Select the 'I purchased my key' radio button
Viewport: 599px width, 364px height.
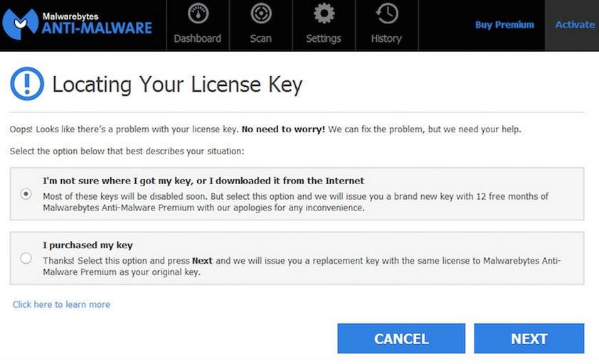coord(26,258)
